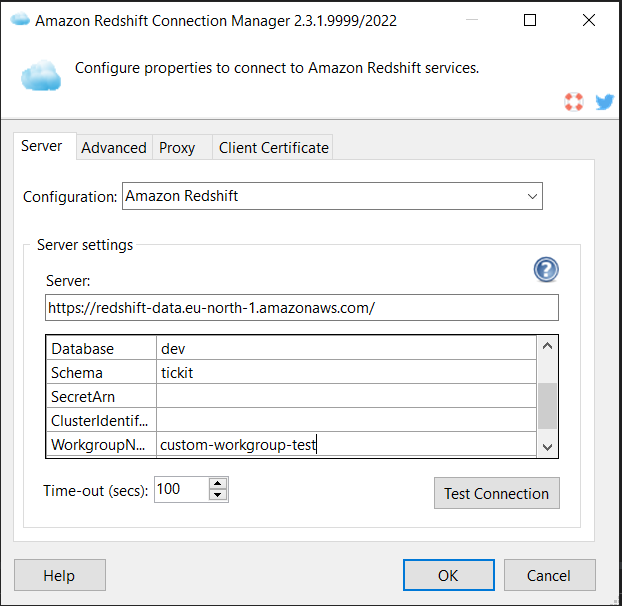Click the Help button
Screen dimensions: 622x606
pyautogui.click(x=60, y=575)
